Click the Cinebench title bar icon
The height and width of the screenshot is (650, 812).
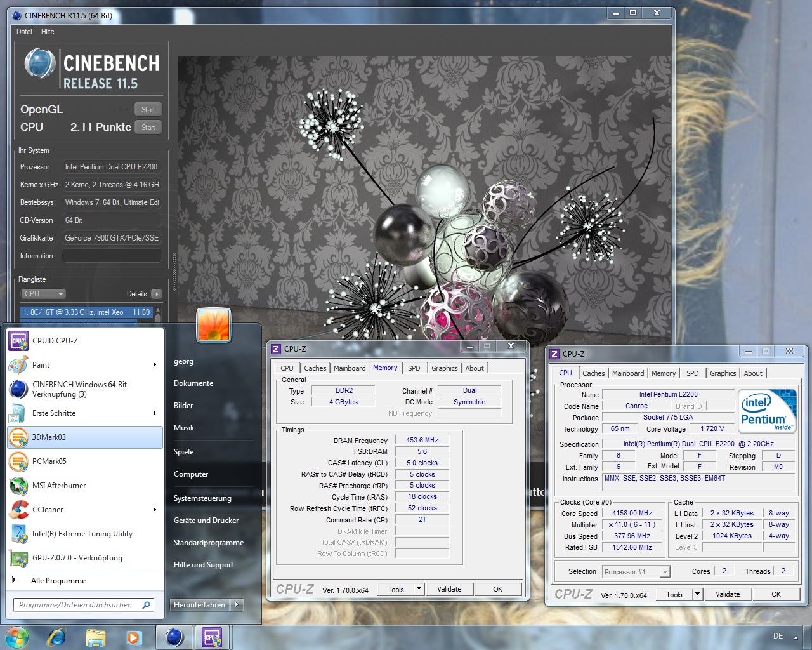pos(16,16)
